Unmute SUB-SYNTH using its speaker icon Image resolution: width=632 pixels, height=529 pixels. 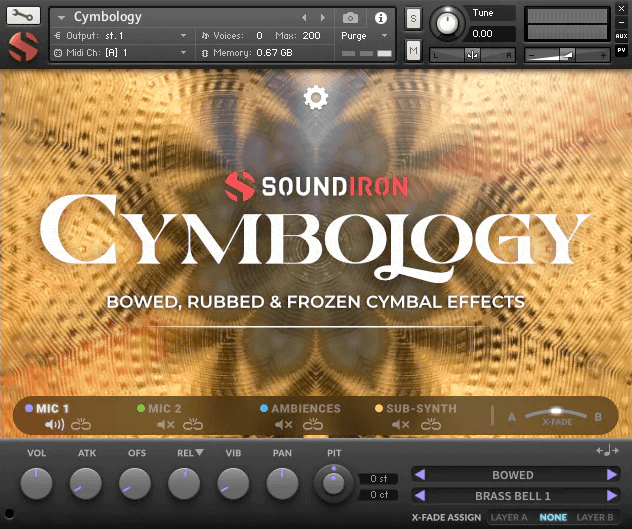click(x=401, y=425)
